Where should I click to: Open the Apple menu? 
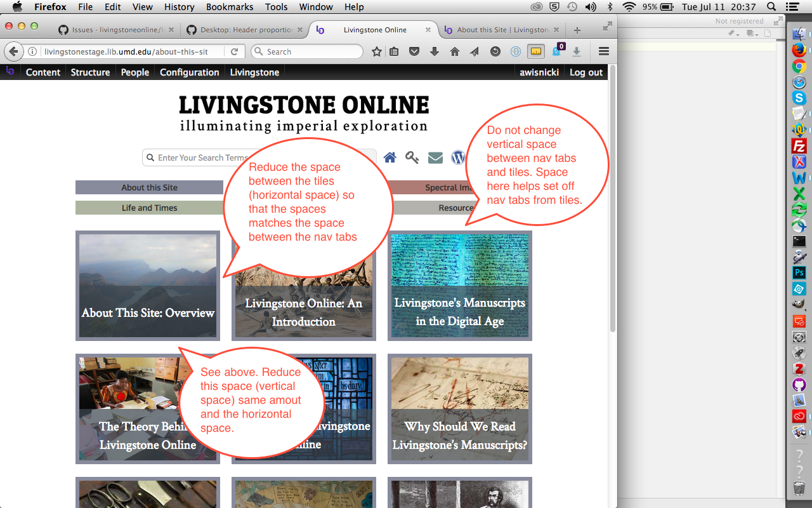[17, 7]
